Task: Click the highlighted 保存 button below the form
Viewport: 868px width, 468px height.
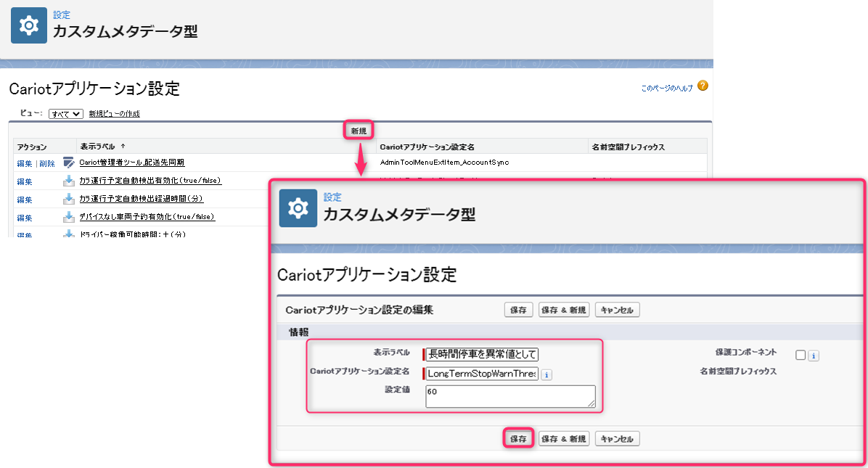Action: click(x=518, y=439)
